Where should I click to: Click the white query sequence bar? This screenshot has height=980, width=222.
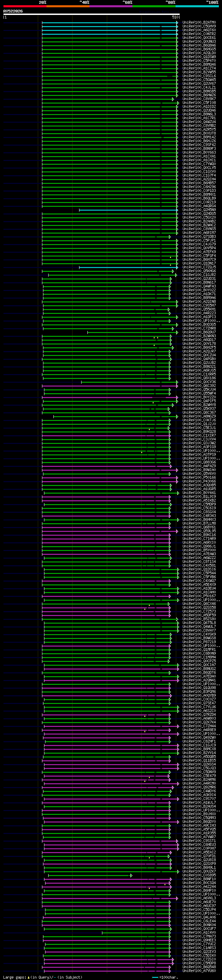[x=92, y=14]
